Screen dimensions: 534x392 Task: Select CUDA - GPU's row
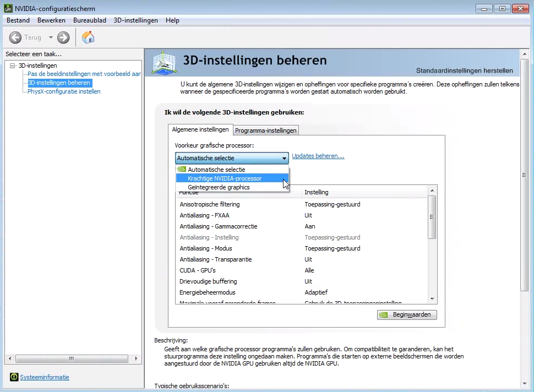[301, 270]
